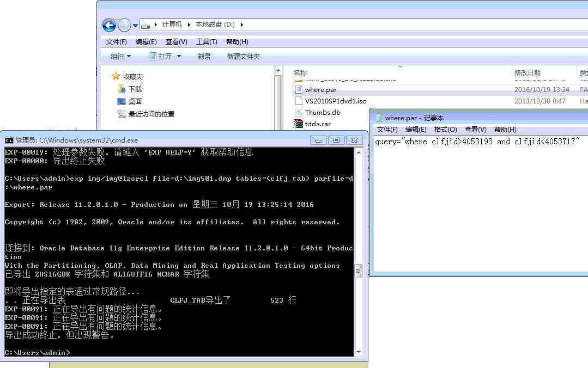Image resolution: width=588 pixels, height=368 pixels.
Task: Open Explorer 工具(T) menu
Action: 207,42
